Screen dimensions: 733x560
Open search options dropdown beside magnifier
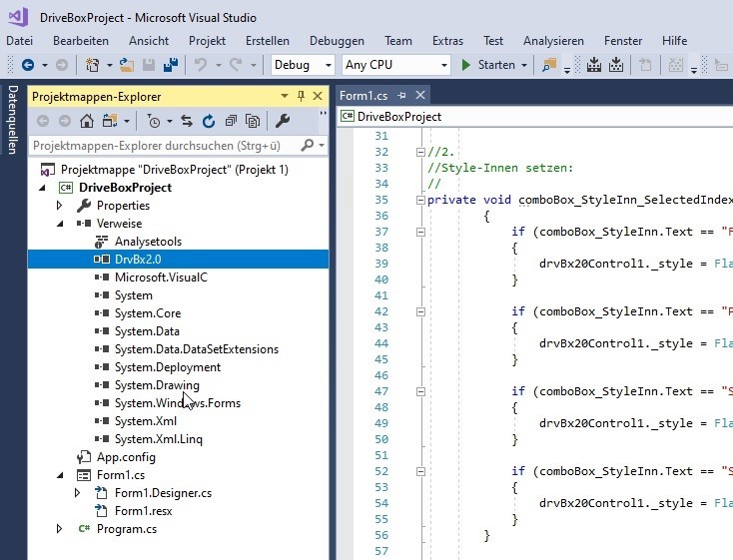pyautogui.click(x=322, y=146)
